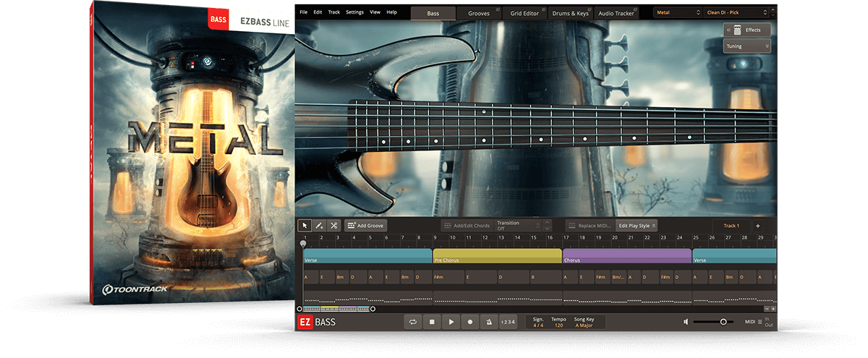Screen dimensions: 868x358
Task: Select the first Verse song part
Action: click(x=367, y=256)
